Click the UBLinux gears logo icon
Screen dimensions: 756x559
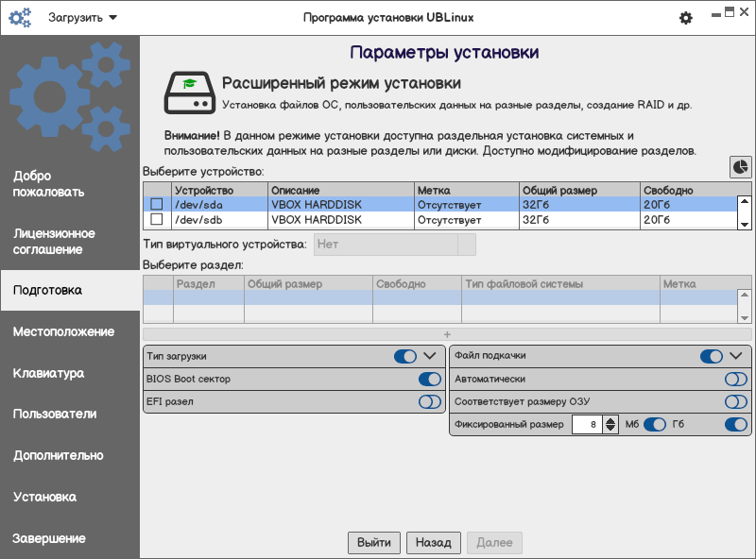(20, 18)
